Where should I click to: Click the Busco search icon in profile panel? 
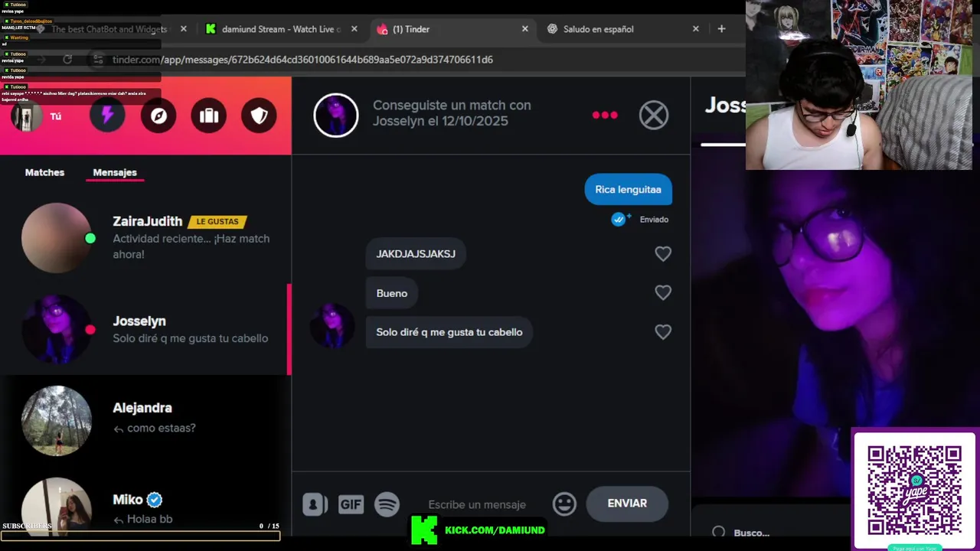coord(718,533)
